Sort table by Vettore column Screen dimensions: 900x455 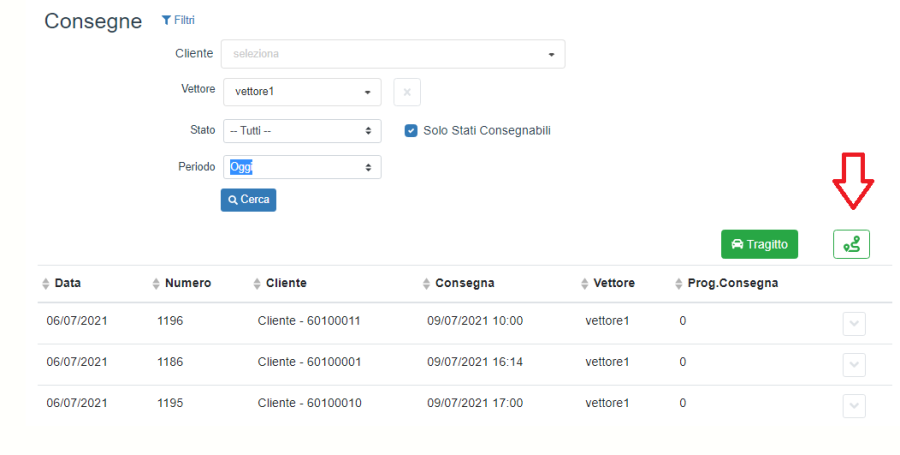(607, 283)
